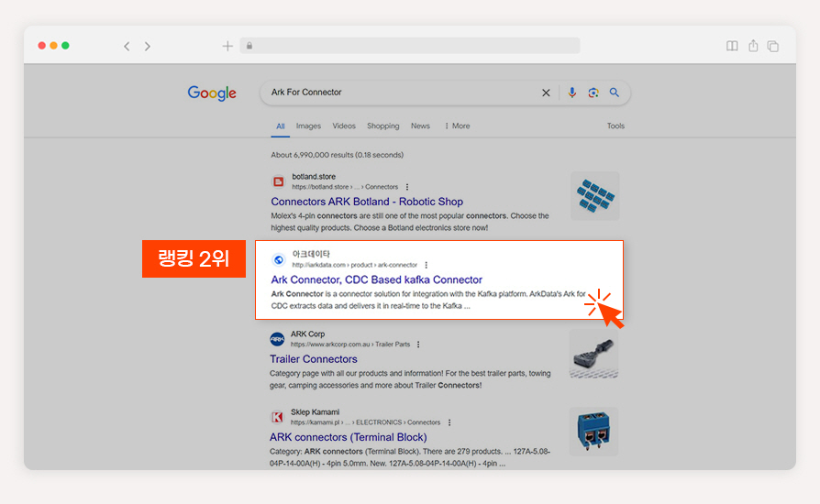
Task: Click the 아크데이타 globe favicon
Action: [x=279, y=259]
